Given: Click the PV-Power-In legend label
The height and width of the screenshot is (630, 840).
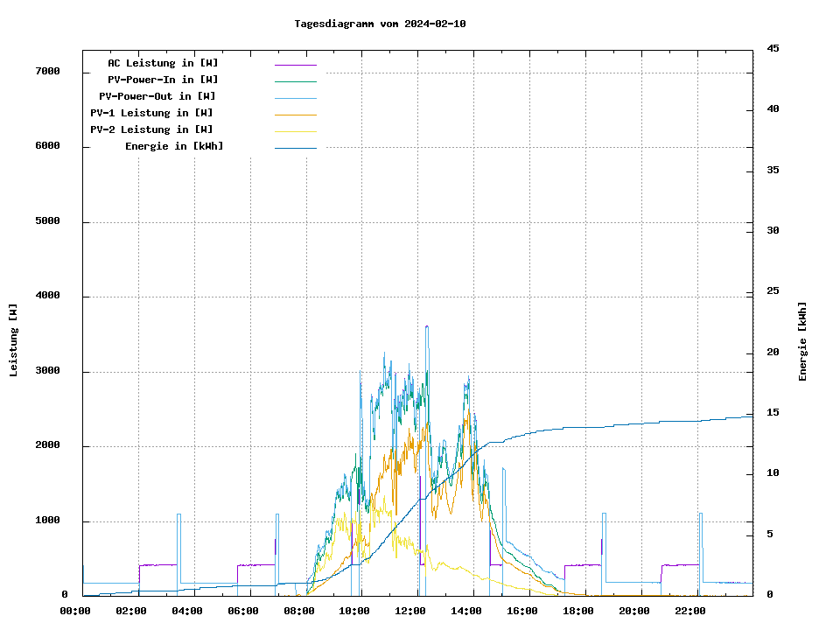Looking at the screenshot, I should coord(163,80).
